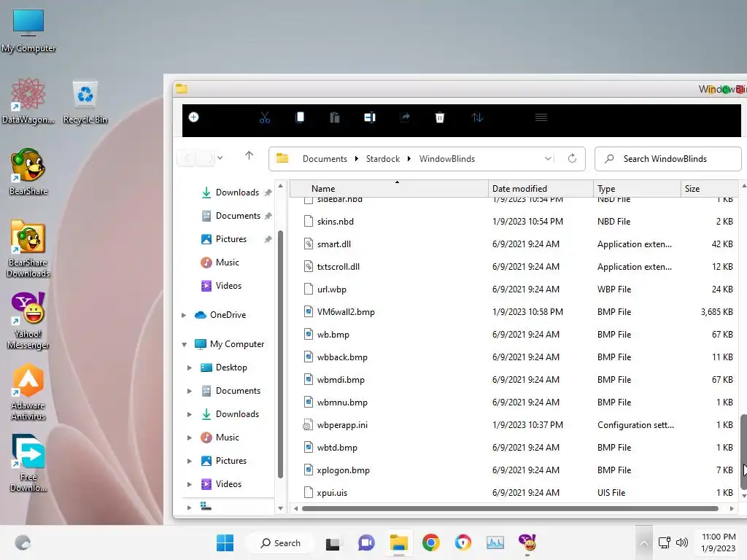
Task: Click the Up directory arrow
Action: click(249, 156)
